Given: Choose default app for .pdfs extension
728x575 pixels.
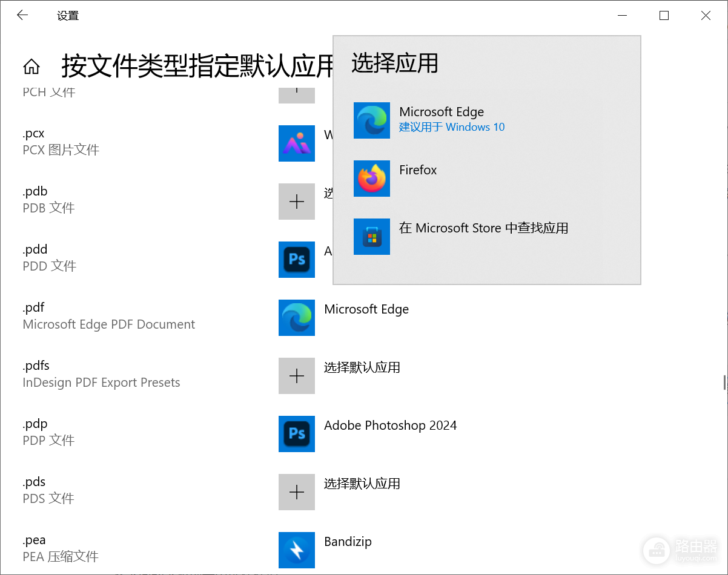Looking at the screenshot, I should tap(362, 367).
